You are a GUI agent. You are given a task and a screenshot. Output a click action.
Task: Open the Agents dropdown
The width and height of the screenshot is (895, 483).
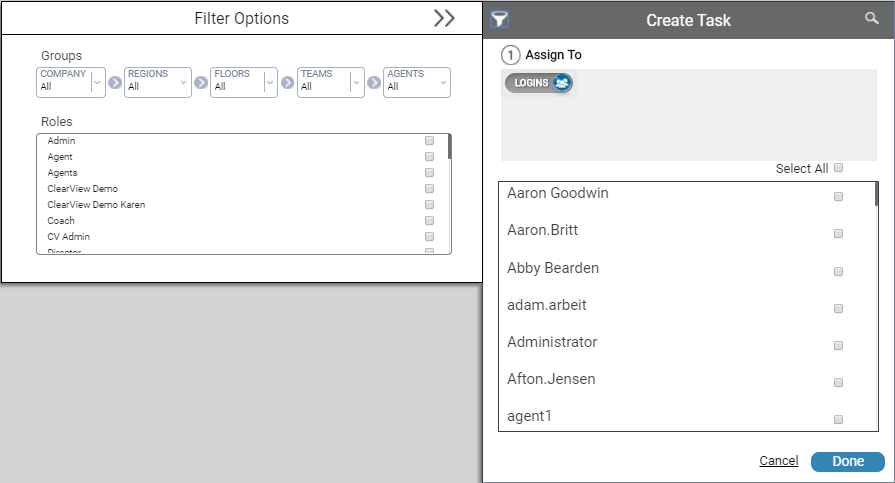(443, 83)
